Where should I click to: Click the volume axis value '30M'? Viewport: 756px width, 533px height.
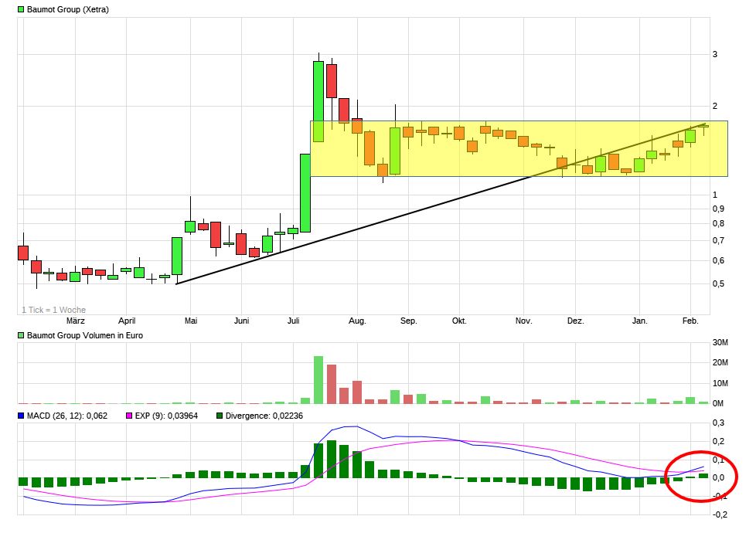[720, 343]
